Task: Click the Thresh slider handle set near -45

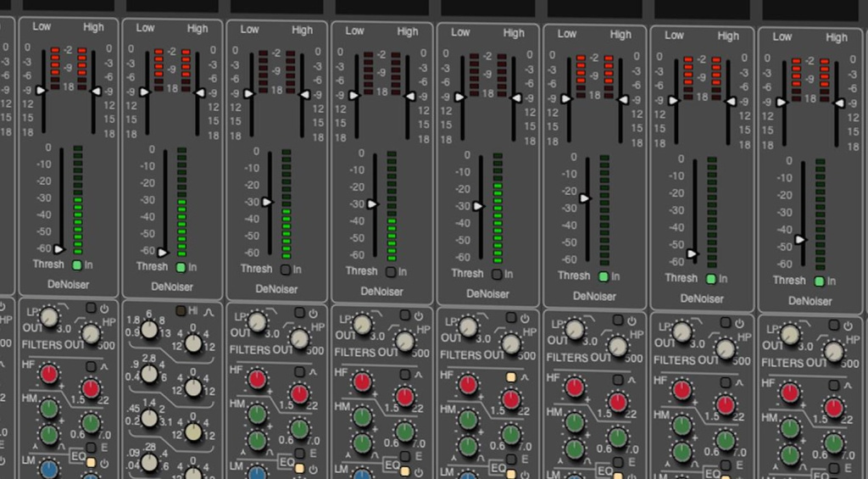Action: point(800,240)
